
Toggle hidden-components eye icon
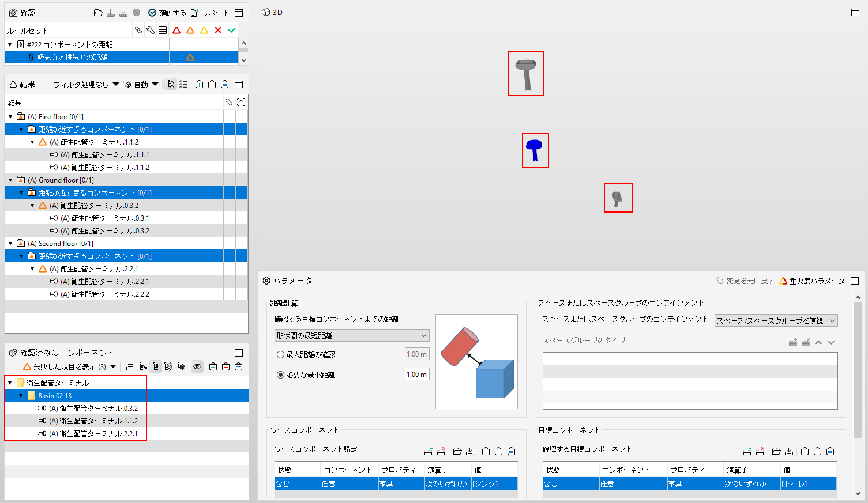coord(197,366)
